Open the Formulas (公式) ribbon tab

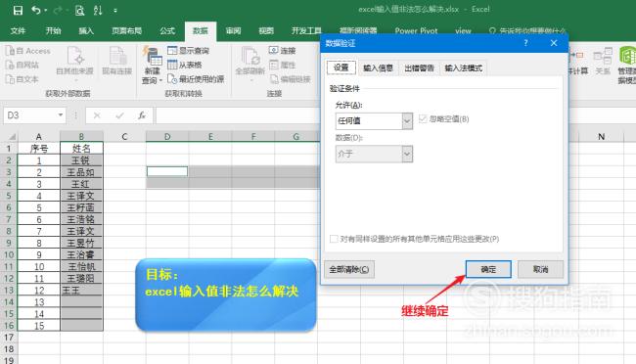[167, 31]
